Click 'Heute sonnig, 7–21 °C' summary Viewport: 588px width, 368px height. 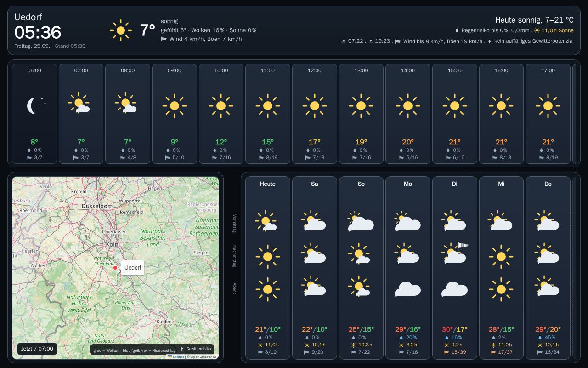[534, 20]
